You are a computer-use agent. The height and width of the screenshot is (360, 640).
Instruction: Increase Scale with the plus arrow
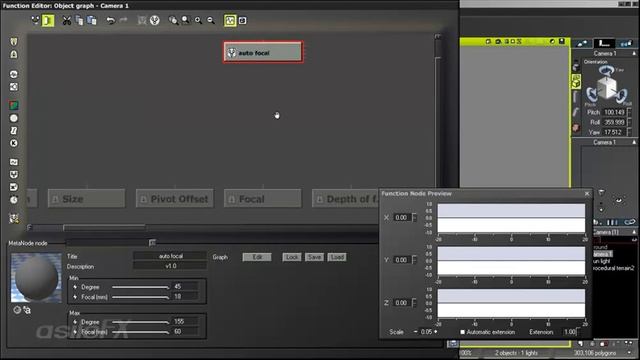click(x=436, y=332)
